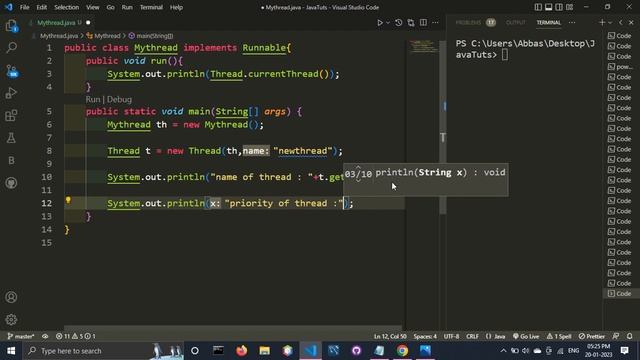The height and width of the screenshot is (360, 640).
Task: Open errors and warnings status item
Action: coord(76,336)
